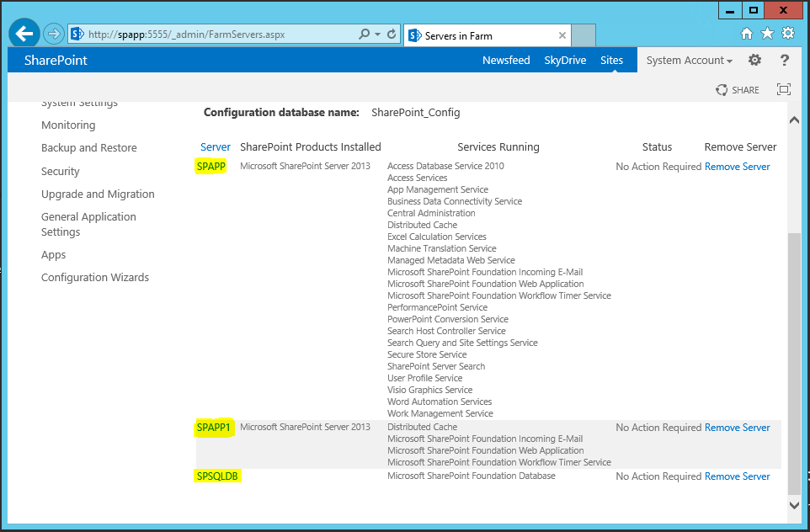Click Access Database Service 2010 text
810x532 pixels.
point(445,166)
